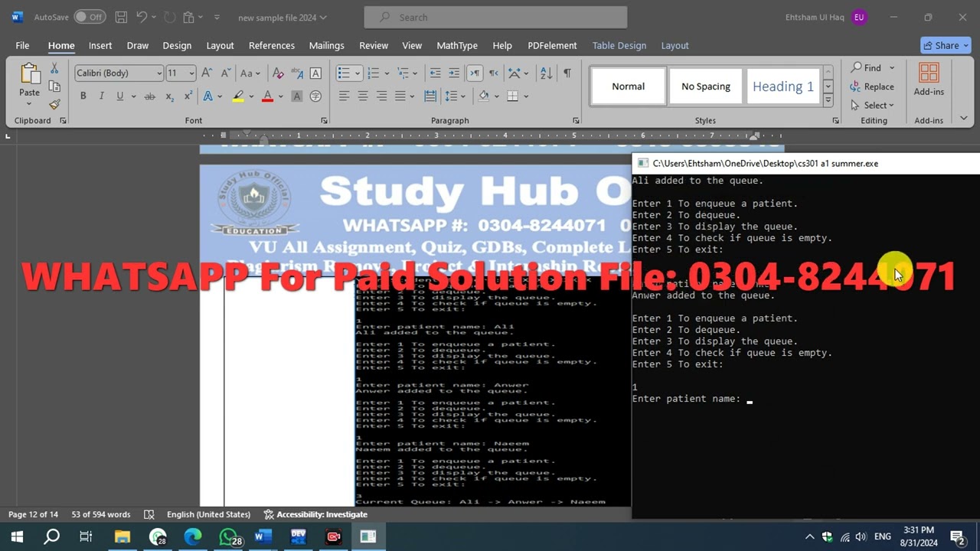The width and height of the screenshot is (980, 551).
Task: Open Dev-C++ from the taskbar
Action: pyautogui.click(x=298, y=536)
